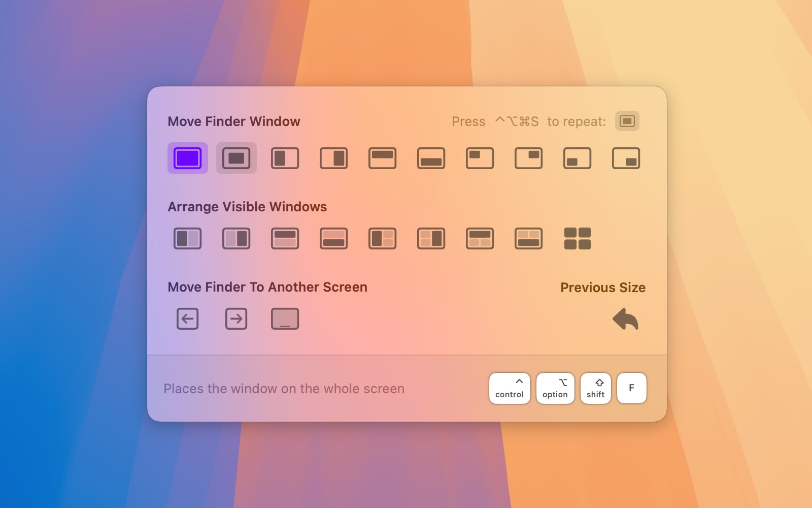Click the ⌃⌥⌘S shortcut text

[x=517, y=121]
